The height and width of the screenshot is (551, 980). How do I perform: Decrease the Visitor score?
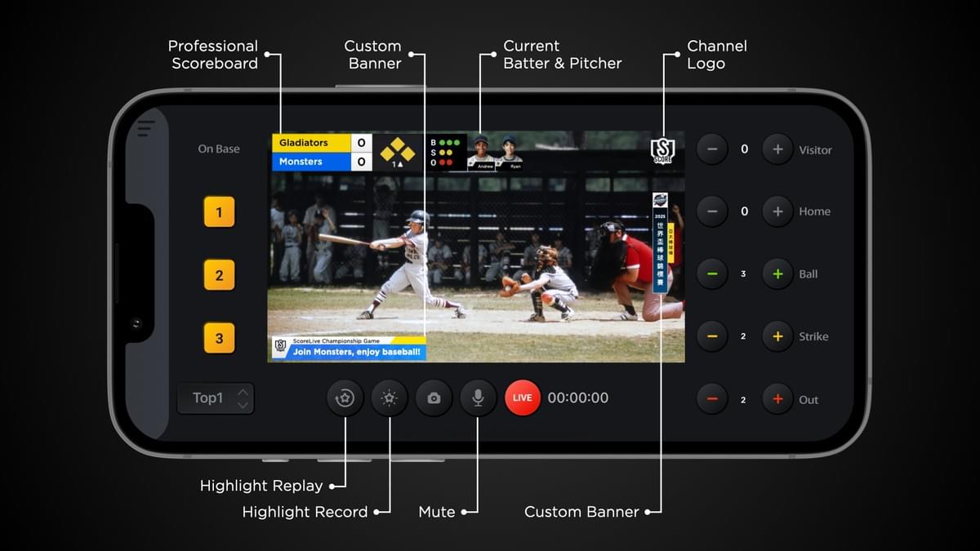click(x=712, y=149)
